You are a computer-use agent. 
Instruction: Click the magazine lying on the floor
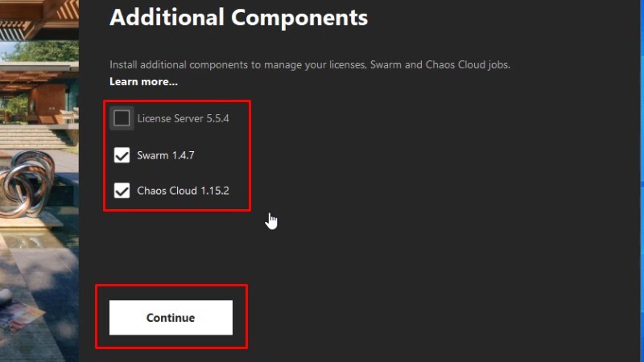click(x=23, y=317)
